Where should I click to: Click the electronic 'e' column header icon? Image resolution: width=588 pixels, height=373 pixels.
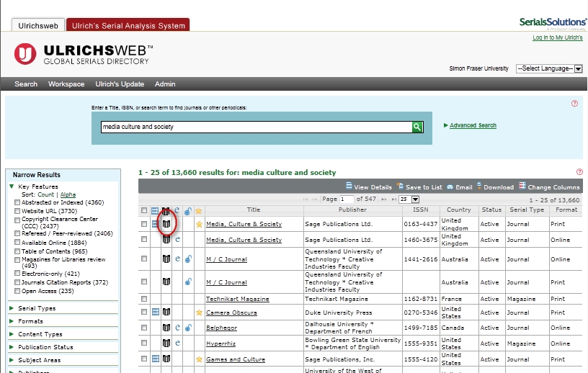point(177,210)
